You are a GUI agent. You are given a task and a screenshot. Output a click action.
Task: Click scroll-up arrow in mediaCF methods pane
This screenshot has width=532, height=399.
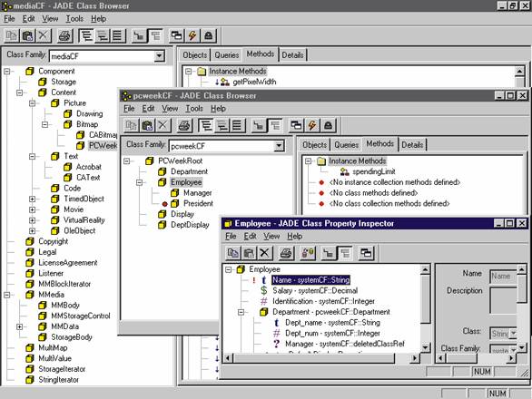519,72
